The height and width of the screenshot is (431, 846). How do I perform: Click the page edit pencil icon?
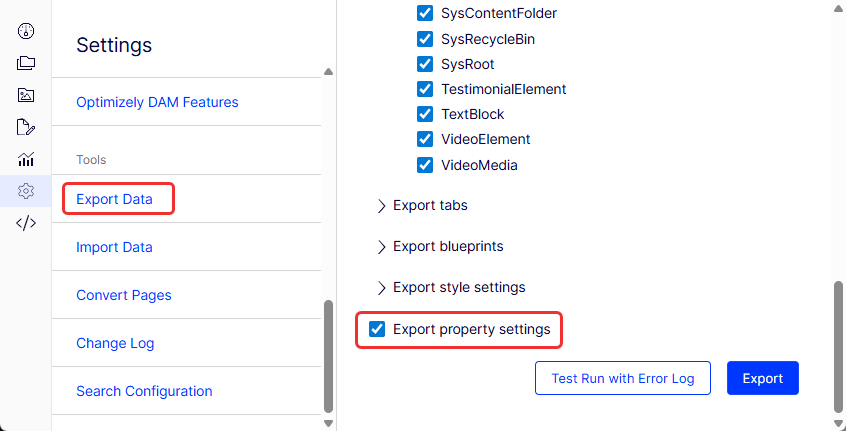(26, 127)
